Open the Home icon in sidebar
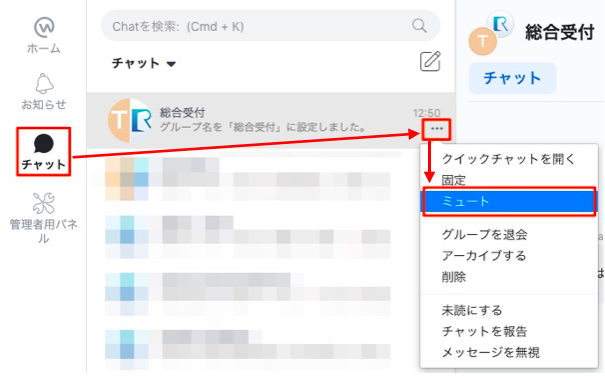 [44, 27]
